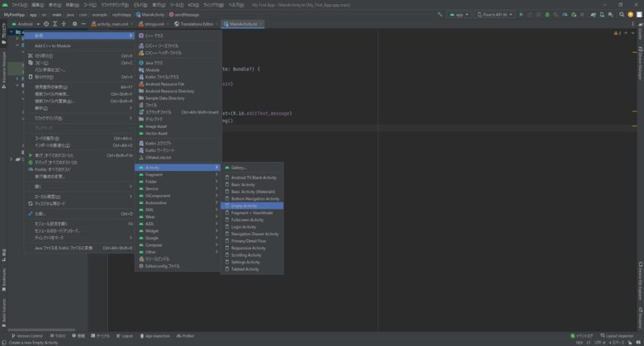Pick Login Activity from the list
Image resolution: width=644 pixels, height=346 pixels.
coord(252,227)
